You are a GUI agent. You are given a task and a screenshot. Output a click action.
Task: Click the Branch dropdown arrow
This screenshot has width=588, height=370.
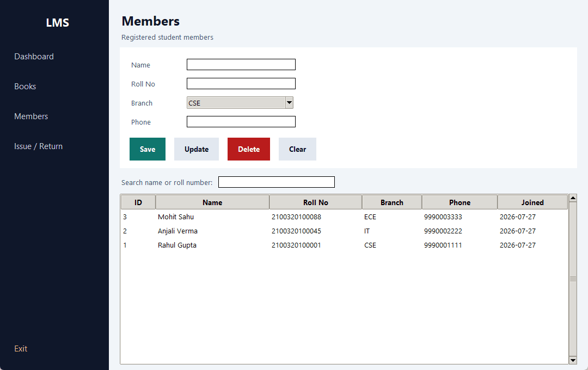[x=289, y=103]
